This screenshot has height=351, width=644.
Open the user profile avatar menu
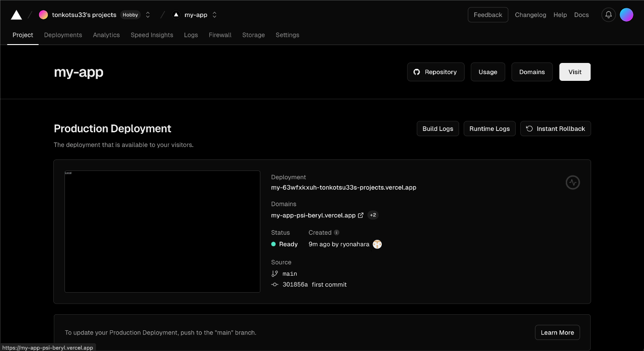627,15
